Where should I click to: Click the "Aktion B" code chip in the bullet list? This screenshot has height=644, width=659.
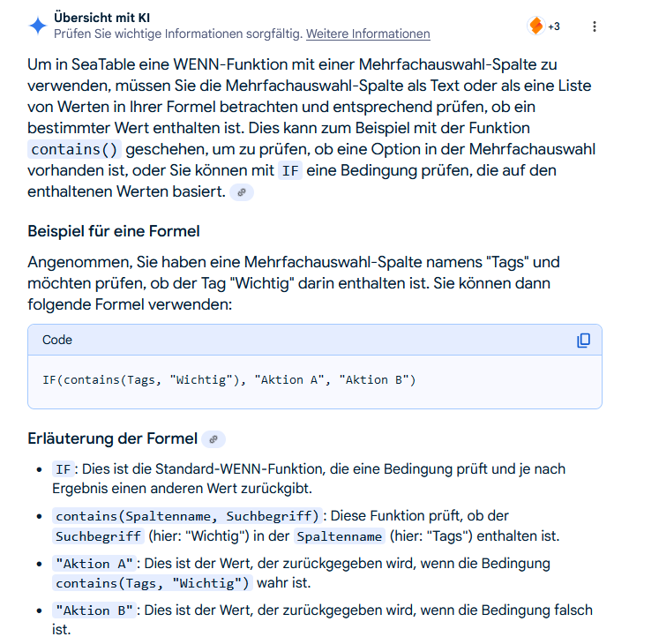pos(94,610)
